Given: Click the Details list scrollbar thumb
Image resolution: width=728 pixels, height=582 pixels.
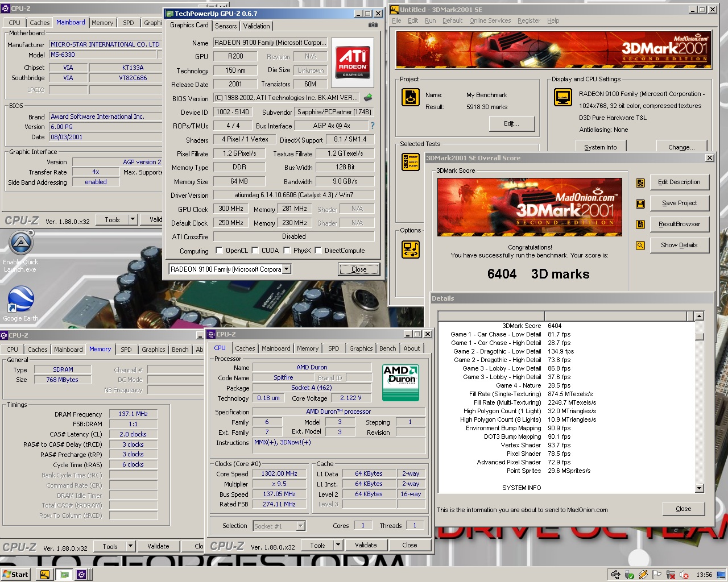Looking at the screenshot, I should pos(699,336).
